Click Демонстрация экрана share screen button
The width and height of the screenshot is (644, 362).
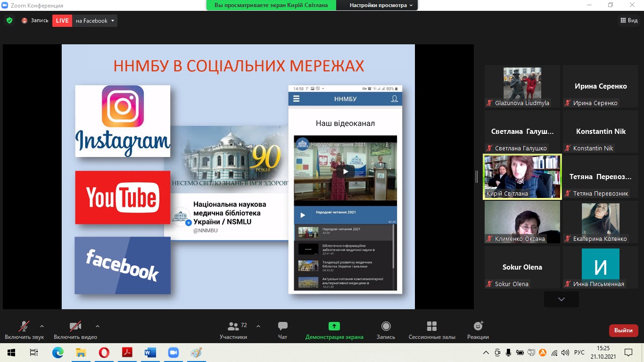[334, 330]
